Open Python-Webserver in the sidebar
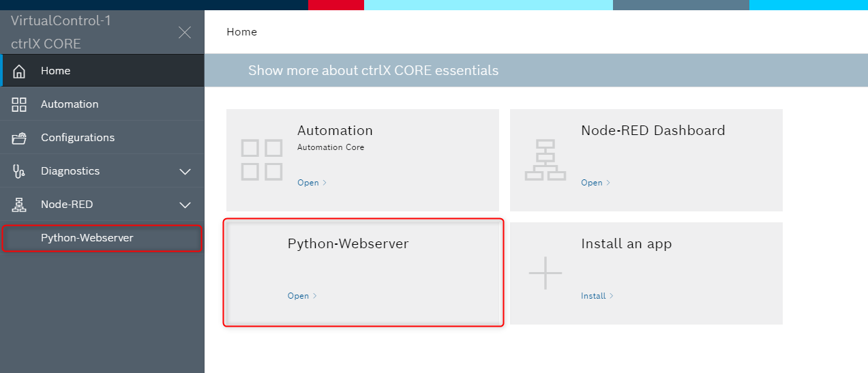 [x=102, y=238]
